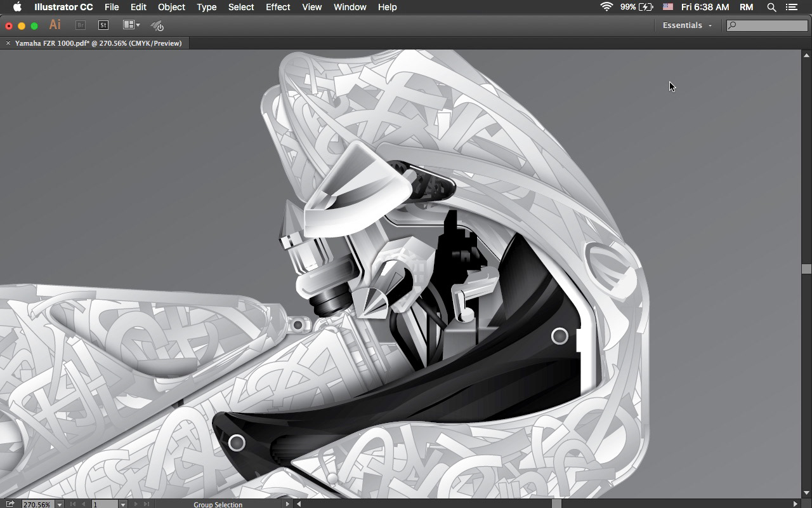This screenshot has width=812, height=508.
Task: Click the Ai application logo icon
Action: point(55,25)
